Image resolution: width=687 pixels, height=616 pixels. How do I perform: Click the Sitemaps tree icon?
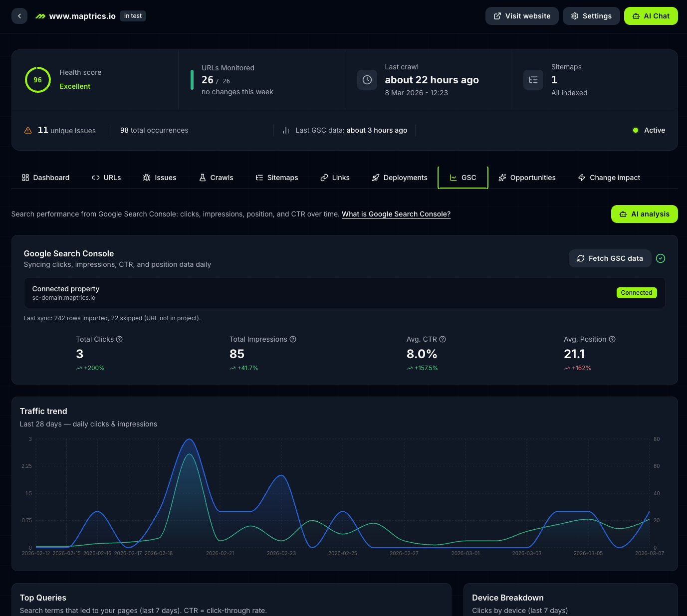[533, 80]
